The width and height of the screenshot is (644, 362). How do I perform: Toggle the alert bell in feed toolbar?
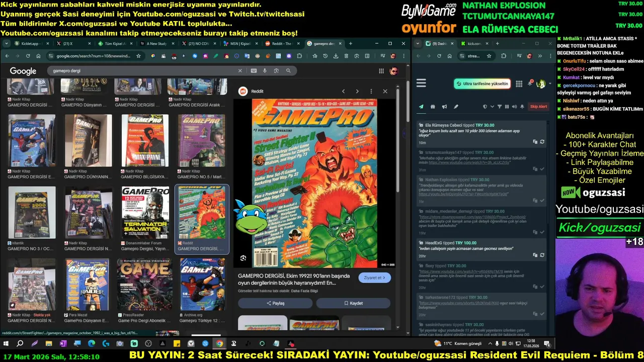[522, 107]
